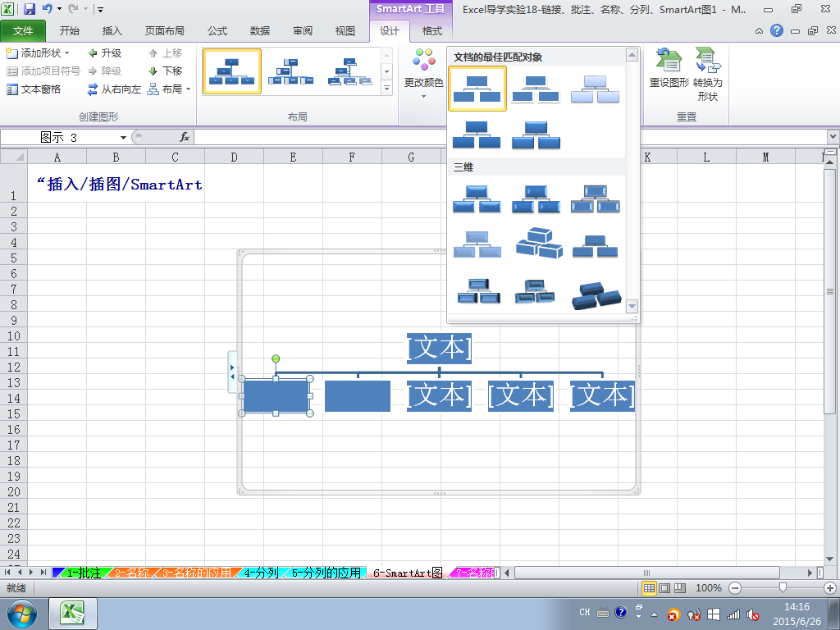The width and height of the screenshot is (840, 630).
Task: Click into the formula bar field
Action: 511,138
